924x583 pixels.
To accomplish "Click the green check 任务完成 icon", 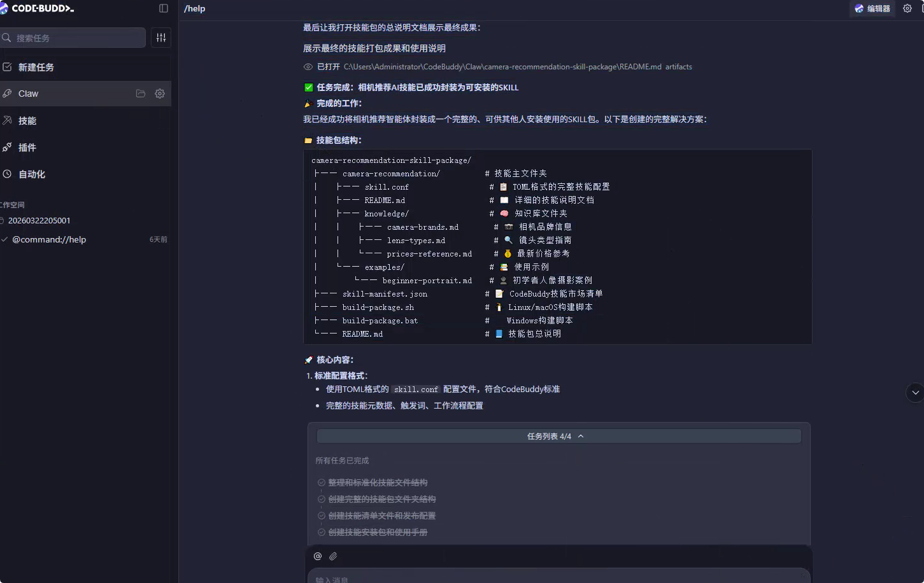I will (309, 87).
